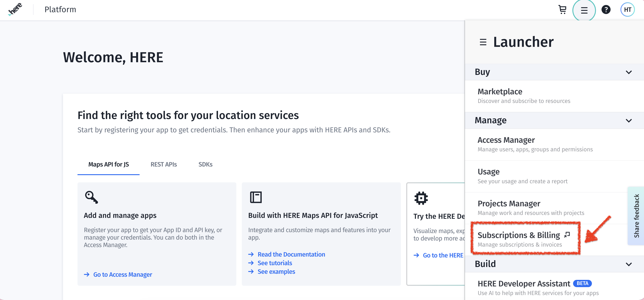This screenshot has width=644, height=300.
Task: Open HERE Developer Assistant
Action: (554, 286)
